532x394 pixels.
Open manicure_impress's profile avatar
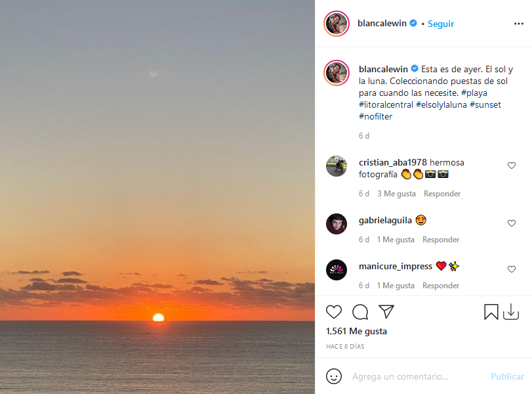pyautogui.click(x=337, y=270)
